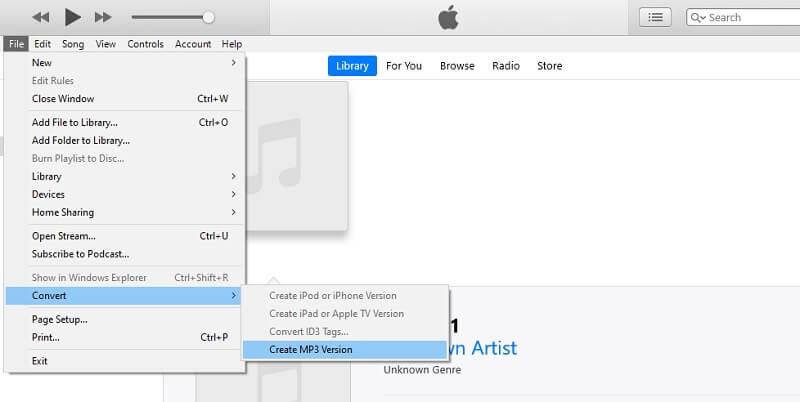Click in the Search field
This screenshot has width=800, height=402.
point(743,17)
